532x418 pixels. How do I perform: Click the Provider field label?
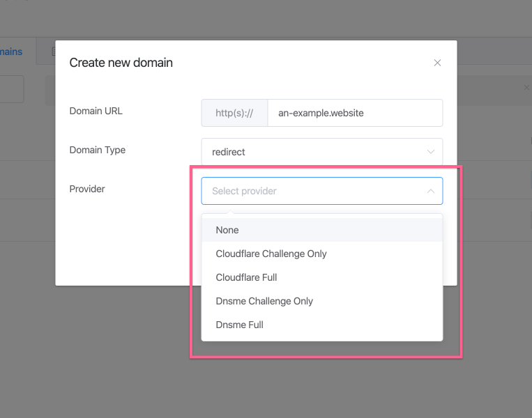[x=87, y=189]
